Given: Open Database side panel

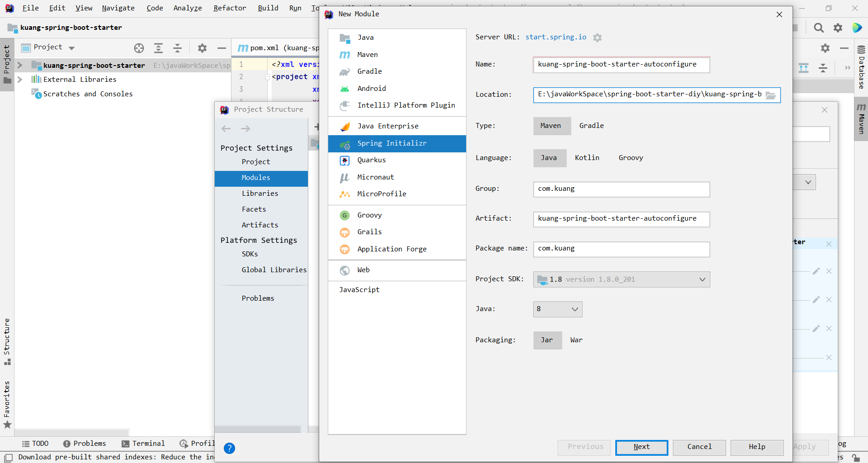Looking at the screenshot, I should (861, 67).
